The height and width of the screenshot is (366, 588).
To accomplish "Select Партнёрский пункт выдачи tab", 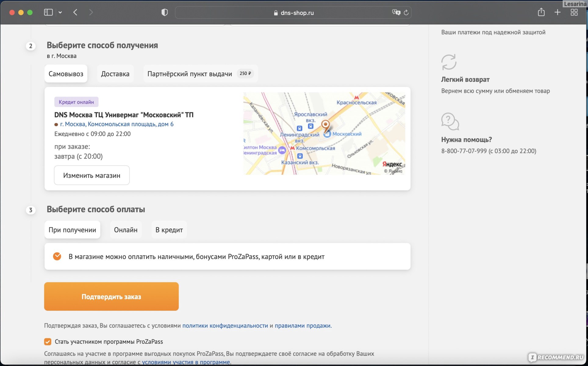I will point(201,74).
